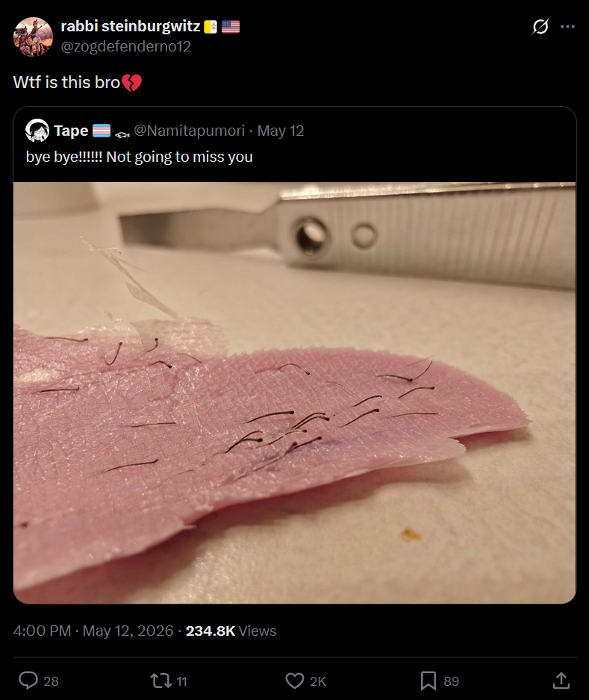The height and width of the screenshot is (700, 589).
Task: Open the three-dot more options menu
Action: click(567, 27)
